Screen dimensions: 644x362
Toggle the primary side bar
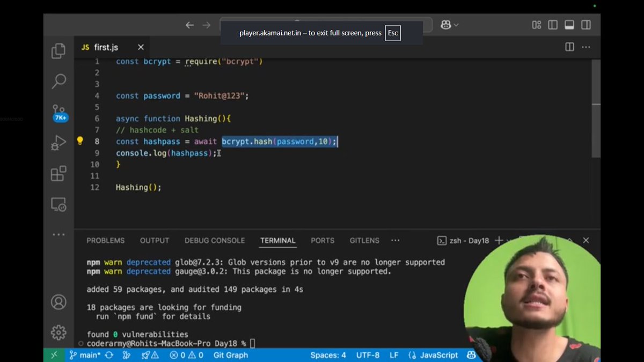click(x=553, y=25)
